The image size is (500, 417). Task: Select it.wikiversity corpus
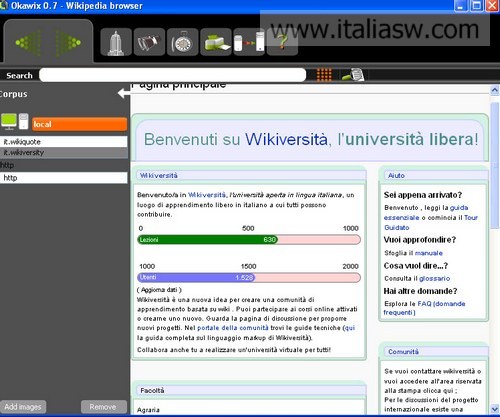tap(63, 153)
